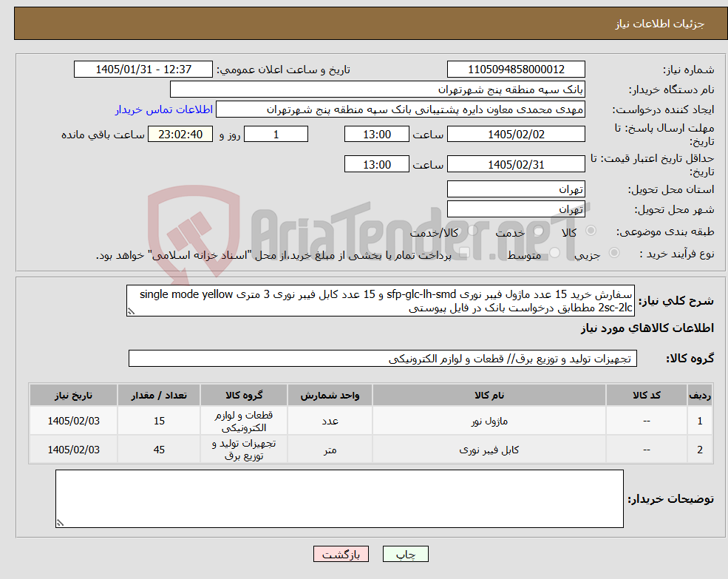This screenshot has height=579, width=728.
Task: Click تجهیزات تولید و توزیع برق cell
Action: [x=244, y=450]
